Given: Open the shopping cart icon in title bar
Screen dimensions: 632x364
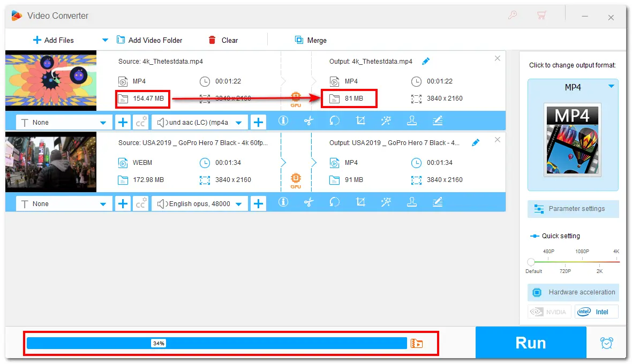Looking at the screenshot, I should point(541,16).
